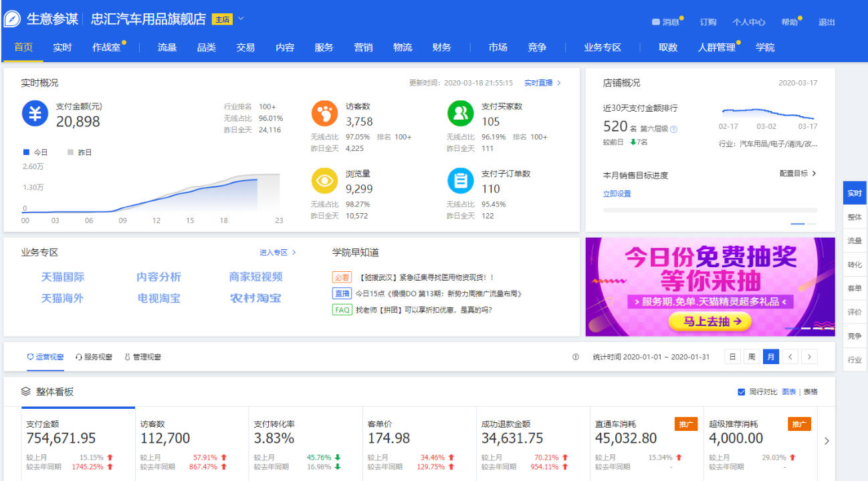Switch to 服务视窗 tab
This screenshot has height=481, width=868.
(94, 357)
